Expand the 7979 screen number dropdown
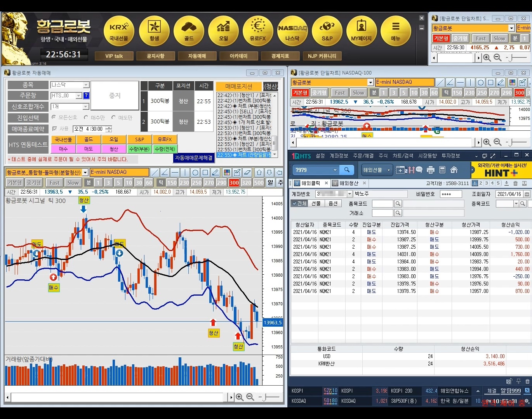Image resolution: width=532 pixels, height=419 pixels. tap(335, 170)
